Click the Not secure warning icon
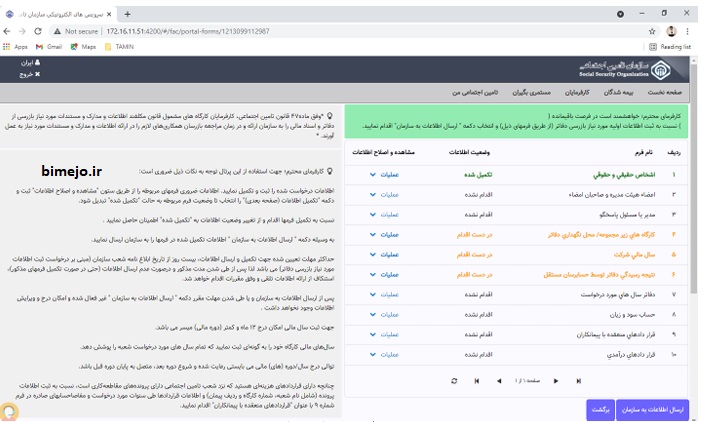The height and width of the screenshot is (422, 707). (57, 31)
